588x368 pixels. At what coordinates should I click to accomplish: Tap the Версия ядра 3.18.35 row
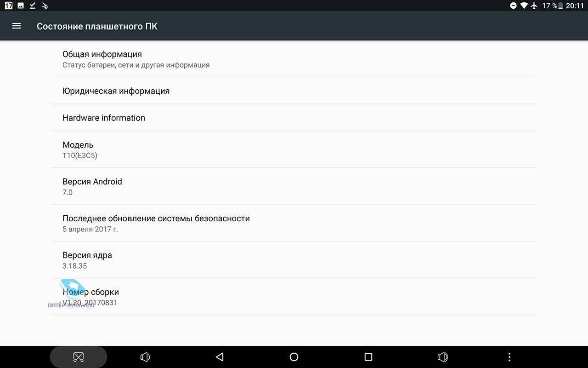coord(294,260)
